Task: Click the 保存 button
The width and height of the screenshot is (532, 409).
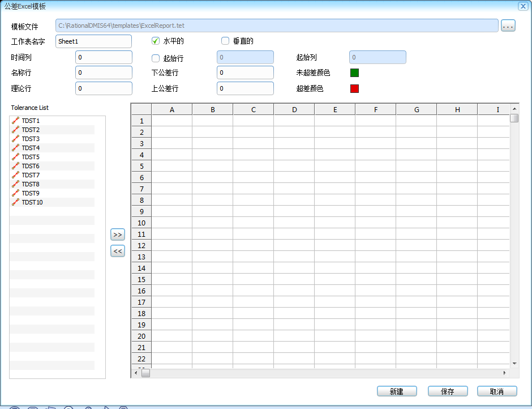Action: (x=447, y=391)
